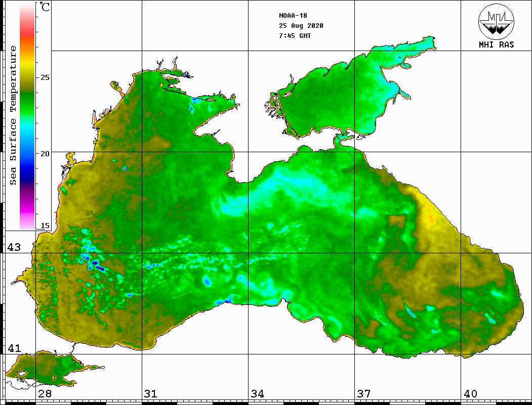Click the longitude label "37"
The height and width of the screenshot is (405, 532).
coord(364,393)
